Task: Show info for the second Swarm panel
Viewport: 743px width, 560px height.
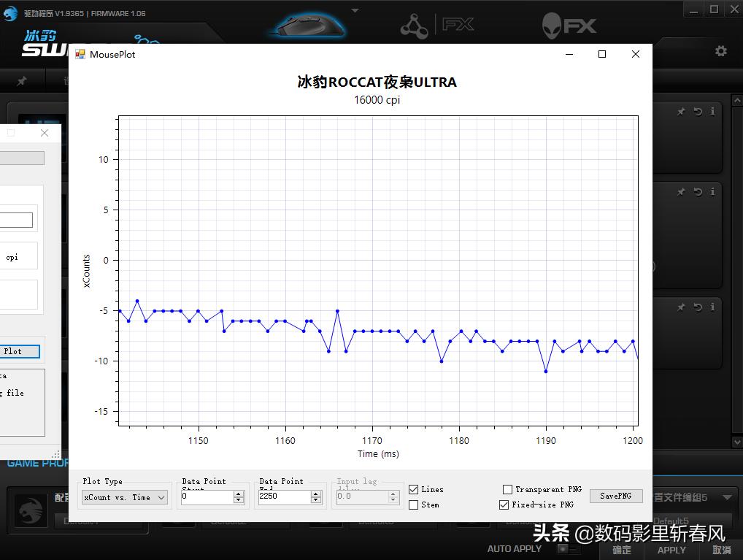Action: coord(712,191)
